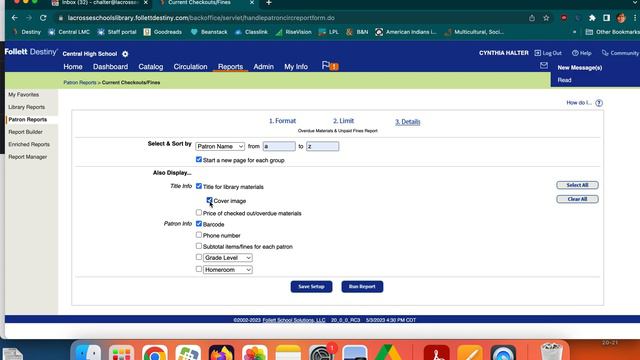The image size is (640, 360).
Task: Open Library Reports in the sidebar
Action: pos(27,107)
